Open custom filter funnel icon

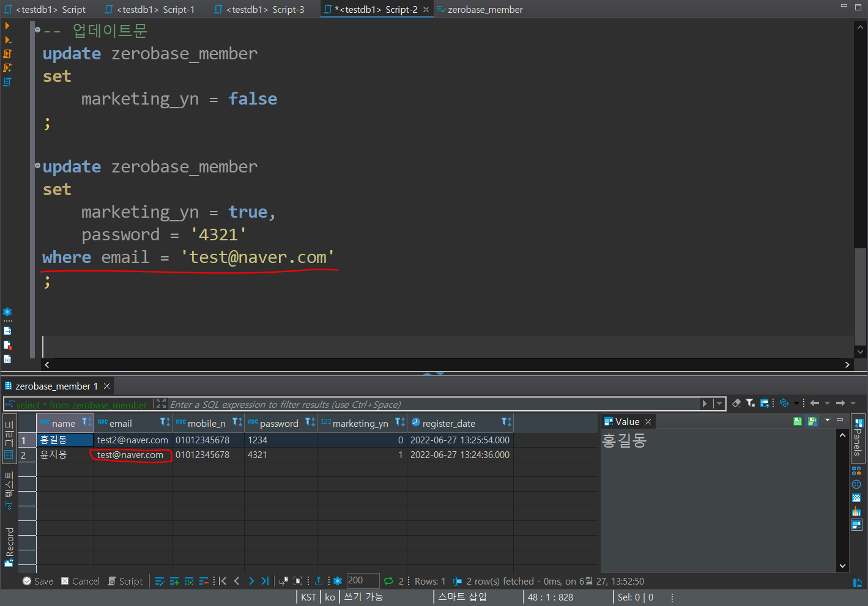pyautogui.click(x=750, y=403)
